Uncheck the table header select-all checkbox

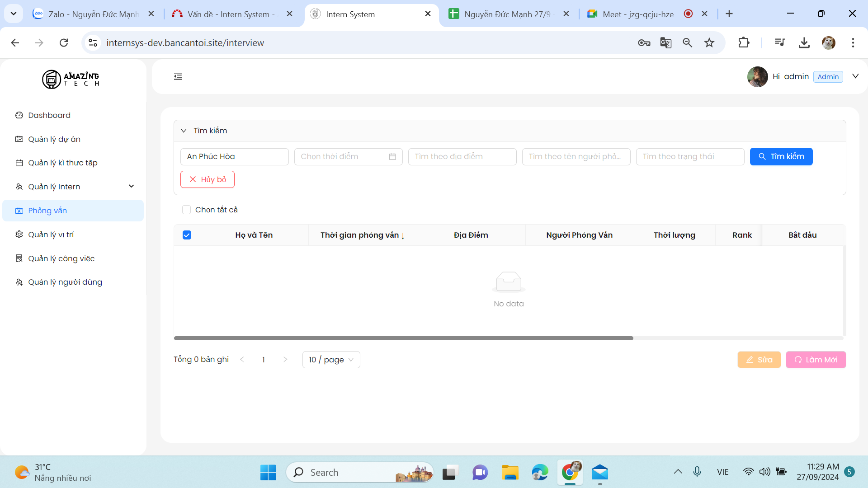point(187,235)
